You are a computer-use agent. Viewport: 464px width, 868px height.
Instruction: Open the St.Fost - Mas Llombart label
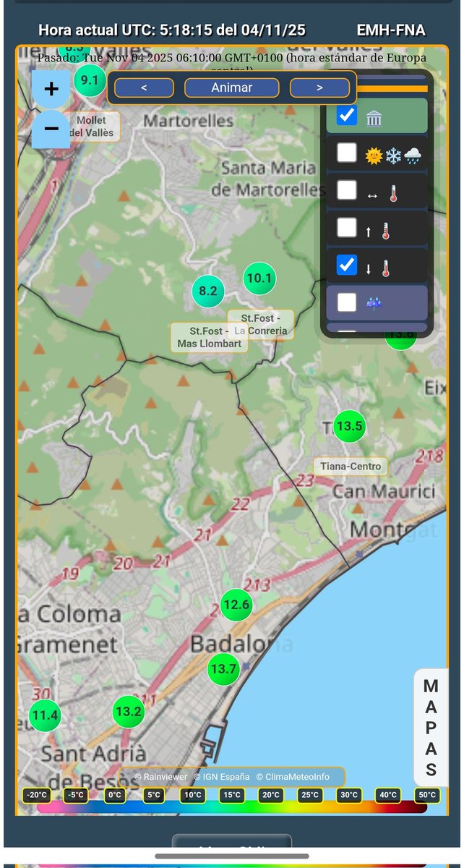(x=210, y=337)
